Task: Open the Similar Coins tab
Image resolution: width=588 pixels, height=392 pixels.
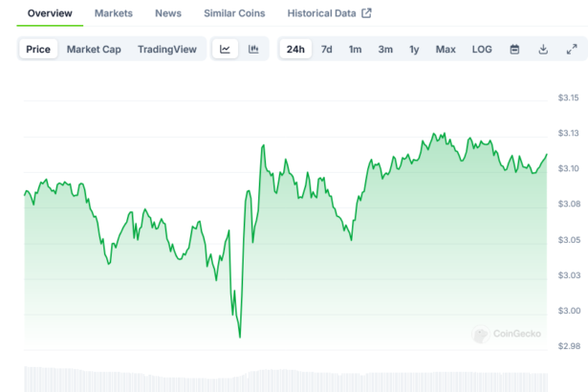Action: tap(234, 13)
